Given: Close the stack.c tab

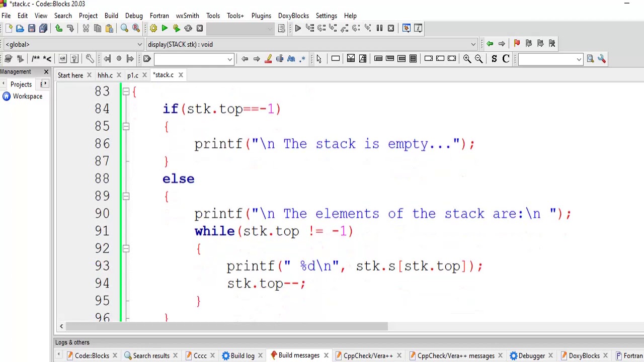Looking at the screenshot, I should coord(181,75).
